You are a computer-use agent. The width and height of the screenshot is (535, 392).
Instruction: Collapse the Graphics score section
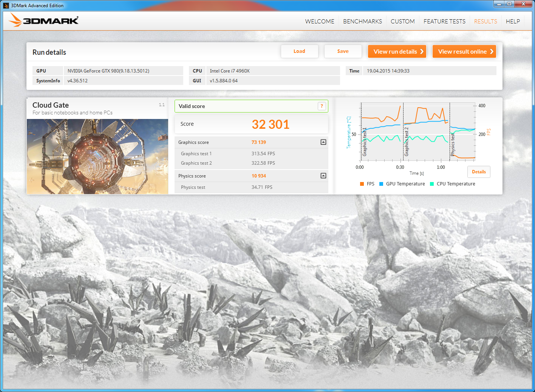323,142
